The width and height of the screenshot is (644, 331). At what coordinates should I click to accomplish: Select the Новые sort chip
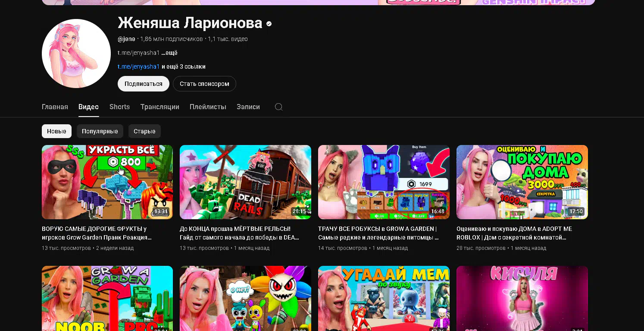pos(56,131)
